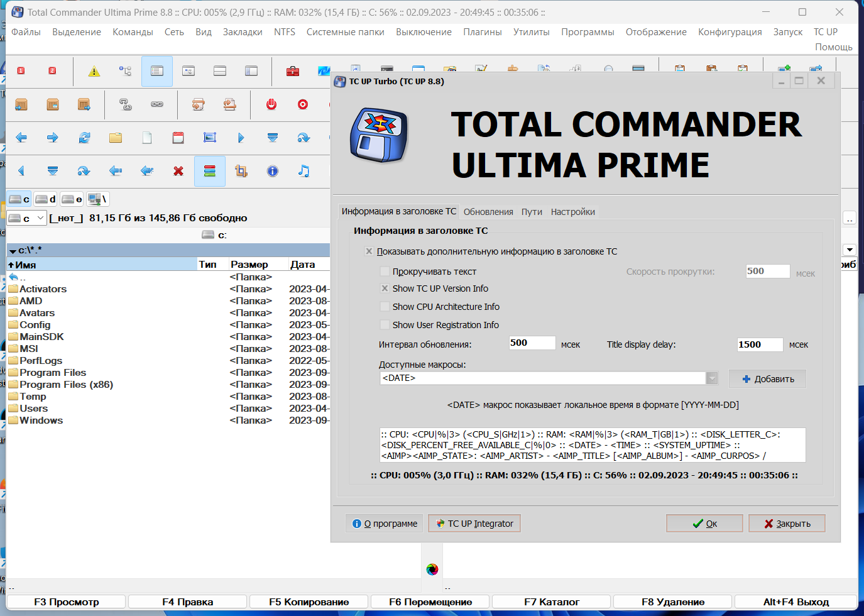The width and height of the screenshot is (864, 616).
Task: Uncheck Show TC UP Version Info
Action: tap(385, 289)
